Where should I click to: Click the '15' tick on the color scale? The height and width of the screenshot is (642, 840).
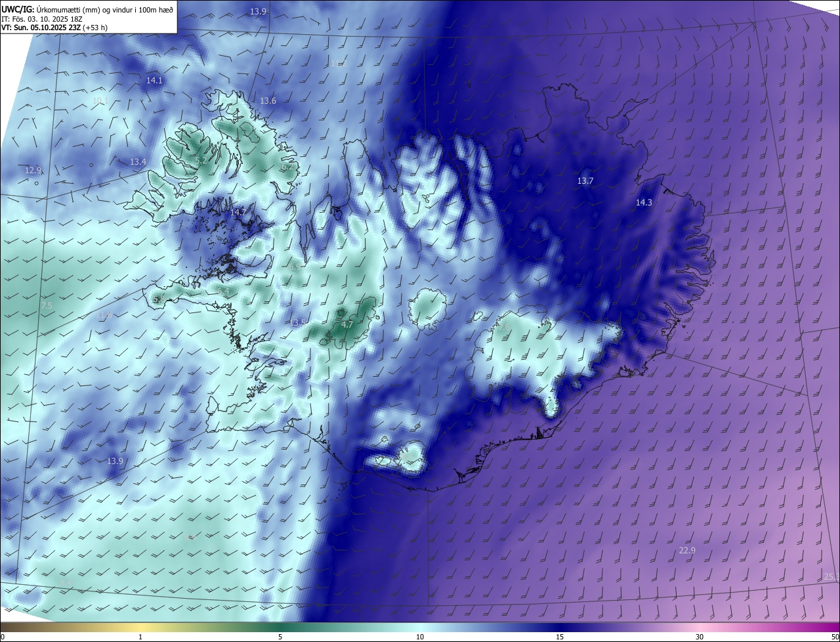click(x=560, y=637)
